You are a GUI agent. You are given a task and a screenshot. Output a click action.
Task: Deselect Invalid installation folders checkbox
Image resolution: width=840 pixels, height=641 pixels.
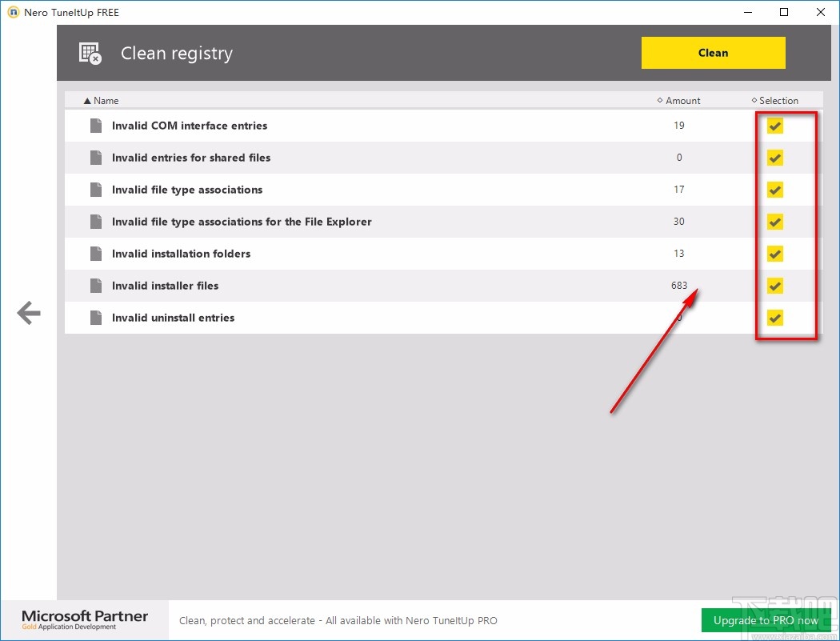tap(774, 254)
